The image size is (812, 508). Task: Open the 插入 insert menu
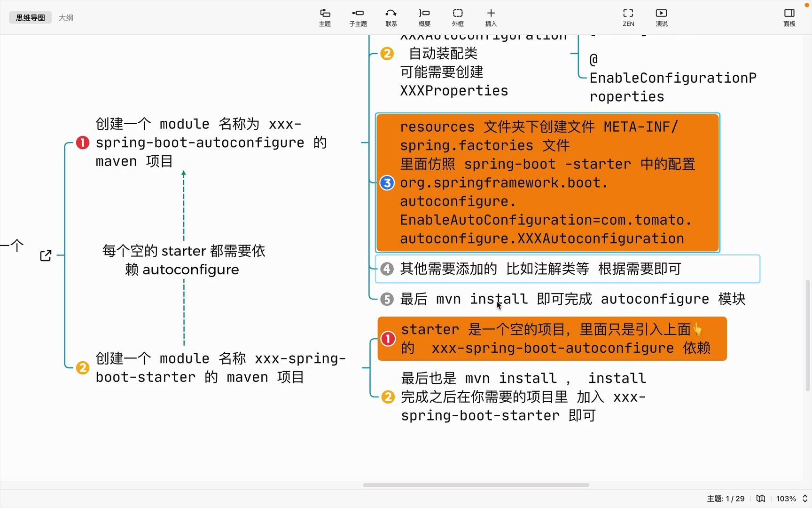click(491, 17)
